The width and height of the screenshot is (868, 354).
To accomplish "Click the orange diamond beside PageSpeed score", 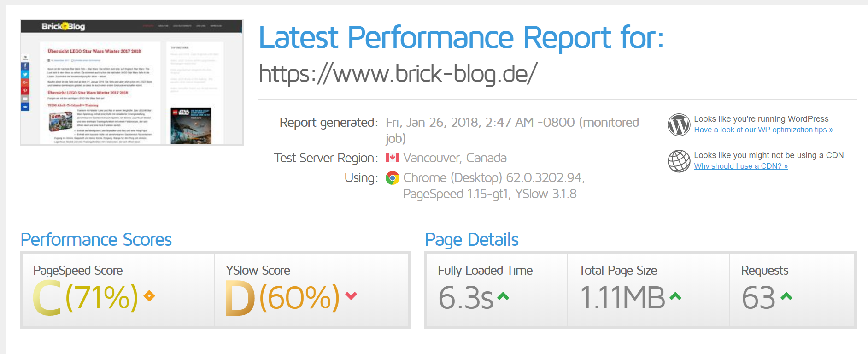I will pyautogui.click(x=149, y=296).
